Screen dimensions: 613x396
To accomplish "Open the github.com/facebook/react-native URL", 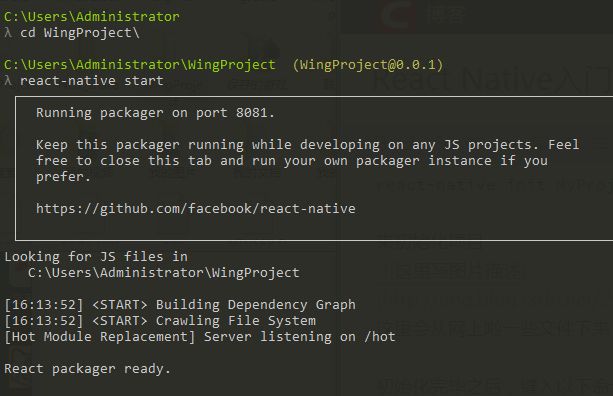I will [x=195, y=209].
